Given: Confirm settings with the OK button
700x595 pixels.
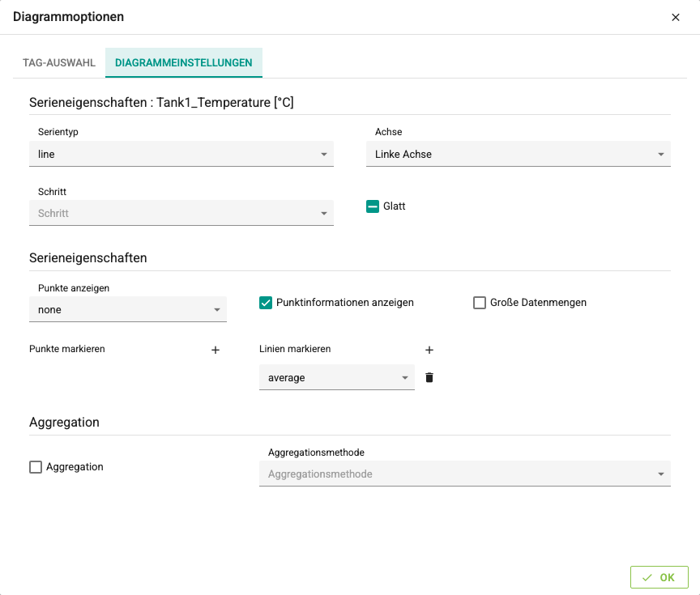Looking at the screenshot, I should tap(659, 578).
